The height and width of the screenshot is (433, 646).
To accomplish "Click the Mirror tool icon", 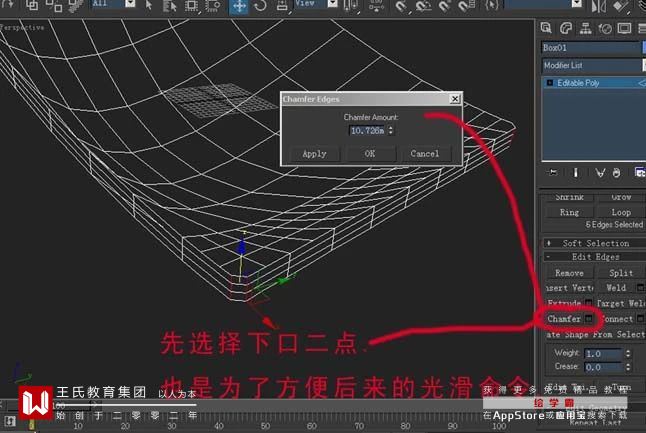I will coord(599,6).
